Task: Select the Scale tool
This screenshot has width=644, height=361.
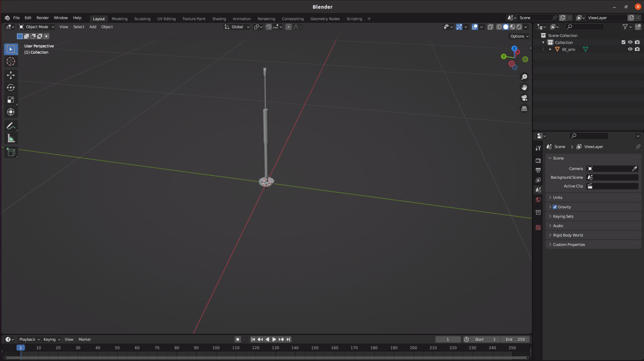Action: tap(11, 99)
